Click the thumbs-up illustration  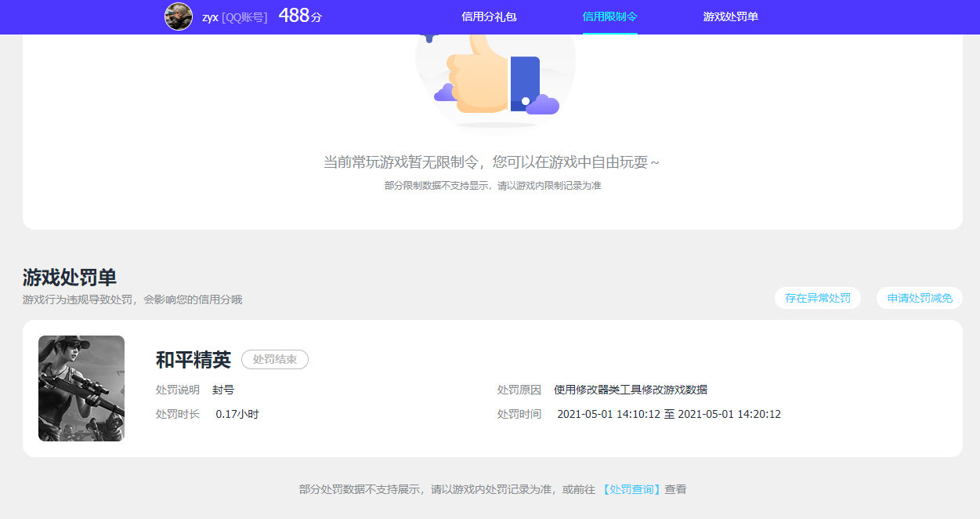pyautogui.click(x=496, y=81)
